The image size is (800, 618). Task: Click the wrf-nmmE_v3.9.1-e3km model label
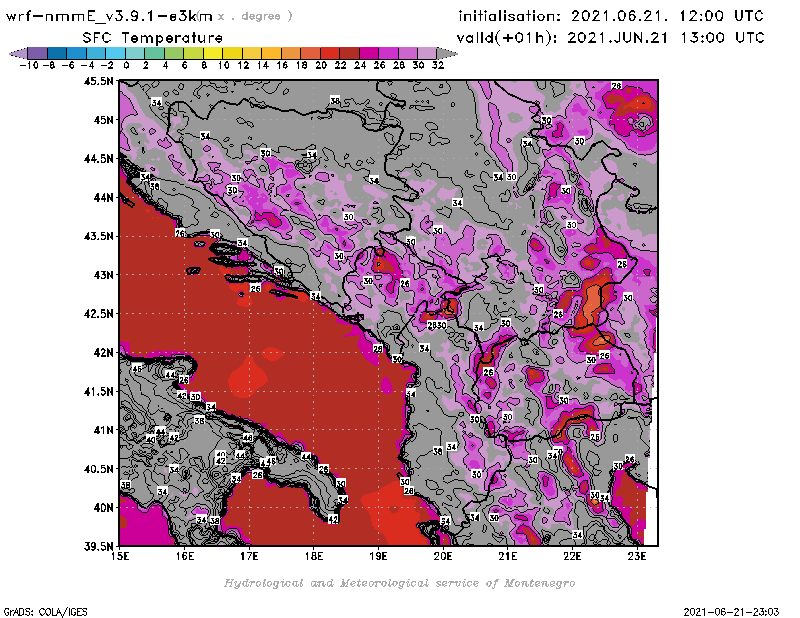(109, 16)
